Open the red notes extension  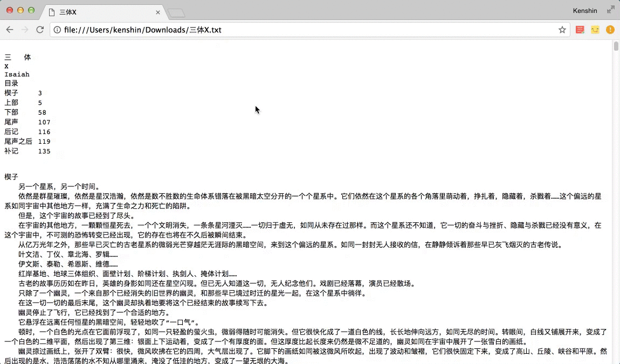[x=580, y=30]
